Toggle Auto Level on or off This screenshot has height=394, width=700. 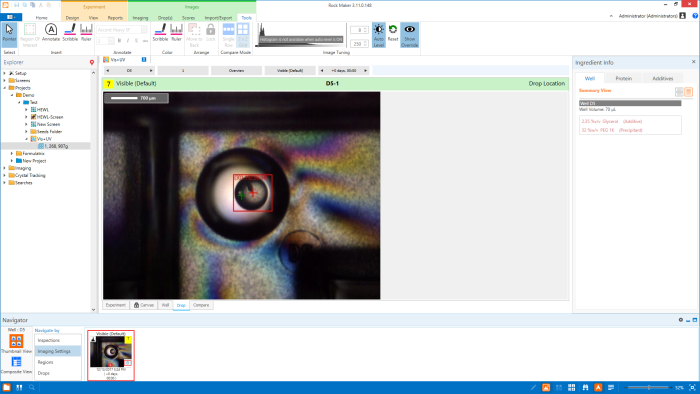[x=379, y=35]
